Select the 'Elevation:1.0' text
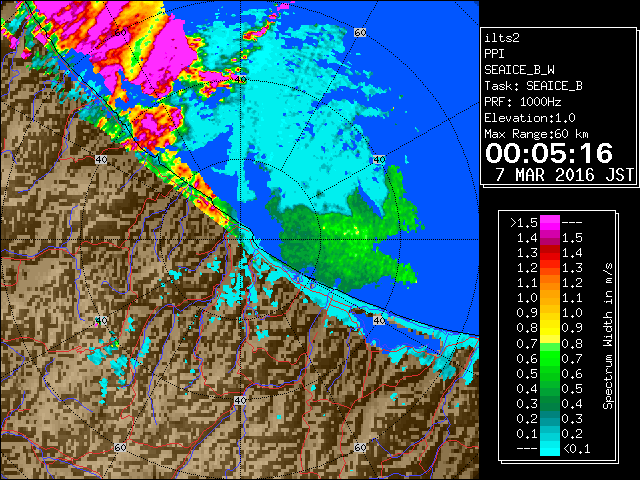Image resolution: width=640 pixels, height=480 pixels. coord(530,118)
